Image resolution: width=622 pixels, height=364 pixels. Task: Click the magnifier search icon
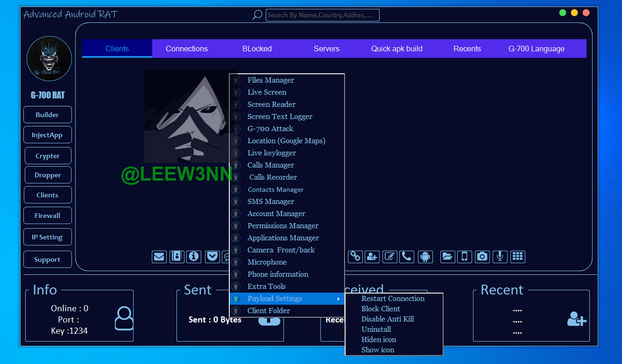[257, 15]
